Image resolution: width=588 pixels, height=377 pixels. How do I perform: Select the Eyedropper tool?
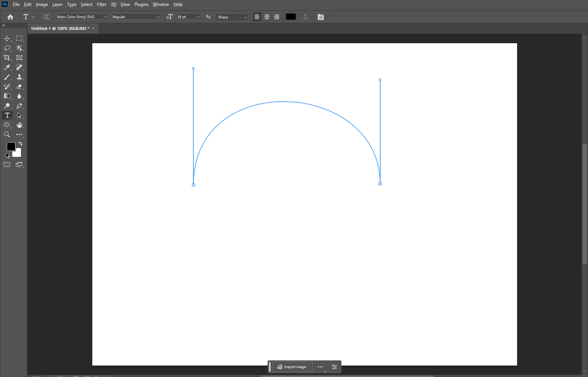pyautogui.click(x=7, y=67)
